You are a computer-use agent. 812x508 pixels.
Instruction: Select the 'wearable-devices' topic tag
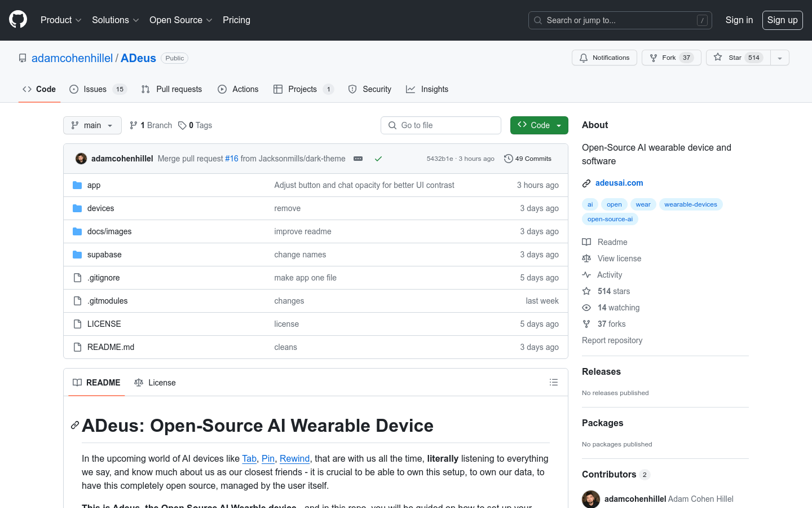coord(691,204)
